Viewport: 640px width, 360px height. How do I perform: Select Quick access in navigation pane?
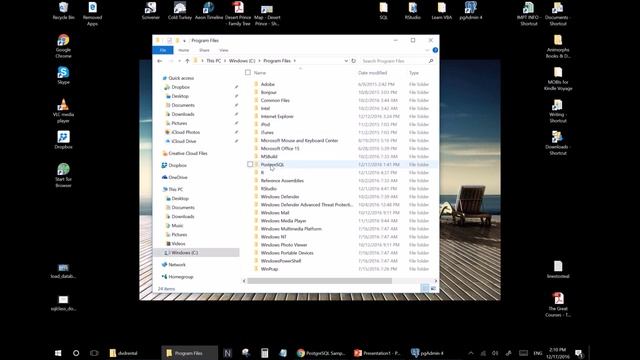tap(181, 78)
